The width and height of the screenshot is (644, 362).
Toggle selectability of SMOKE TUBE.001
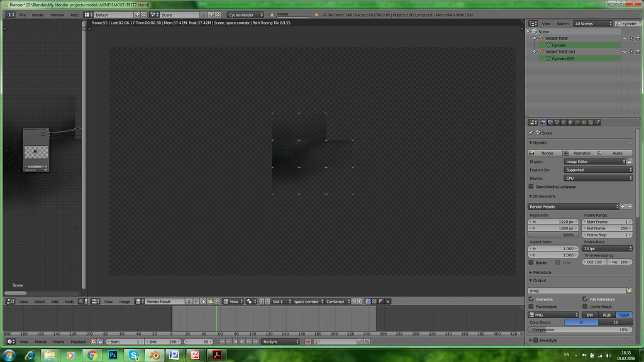[x=631, y=52]
